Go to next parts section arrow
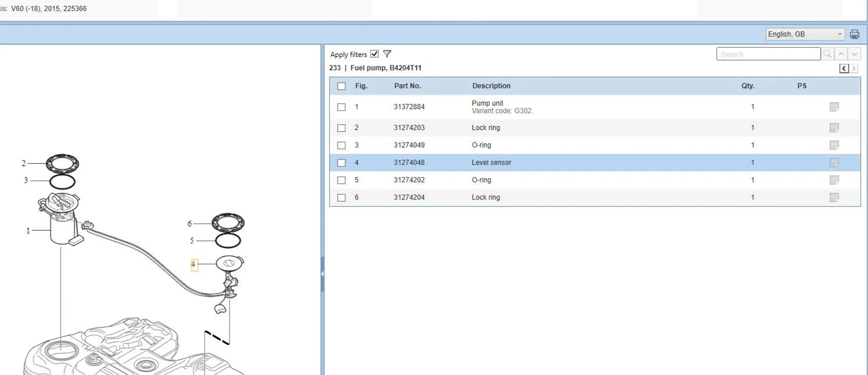The image size is (868, 375). click(854, 68)
